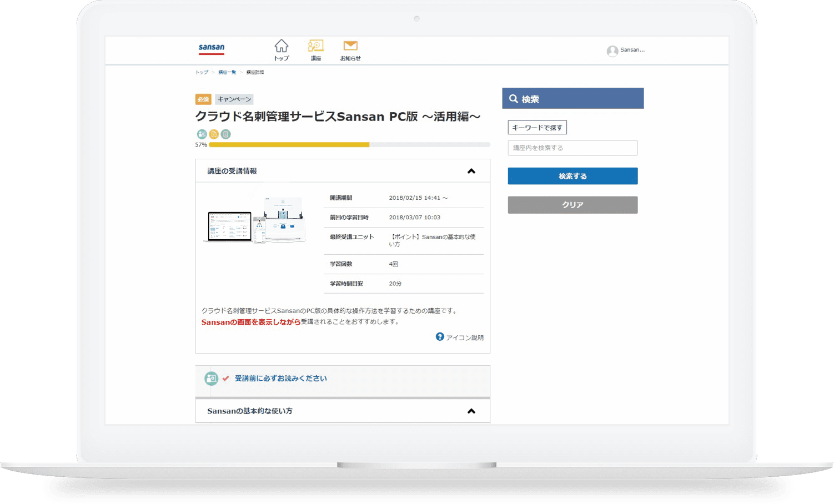This screenshot has height=504, width=834.
Task: Click the magnifier icon in 検索 header
Action: pyautogui.click(x=514, y=99)
